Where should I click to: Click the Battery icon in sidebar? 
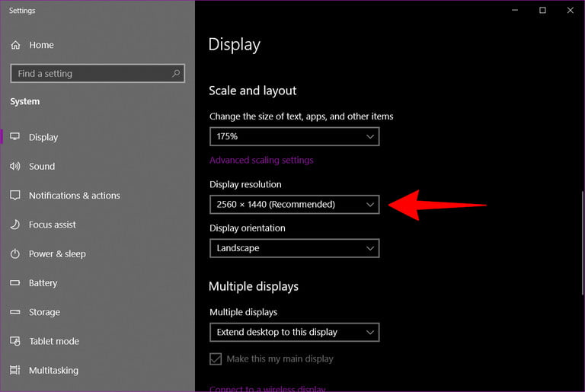point(15,282)
